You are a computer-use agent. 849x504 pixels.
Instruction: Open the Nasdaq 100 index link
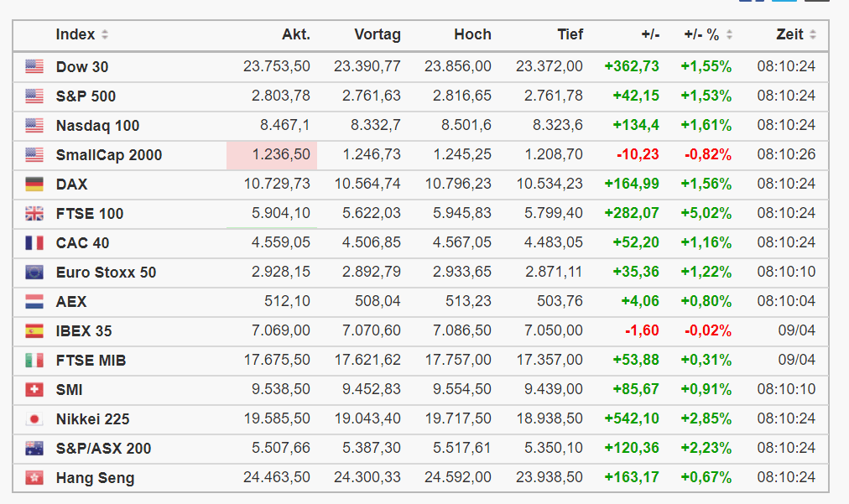(x=97, y=126)
